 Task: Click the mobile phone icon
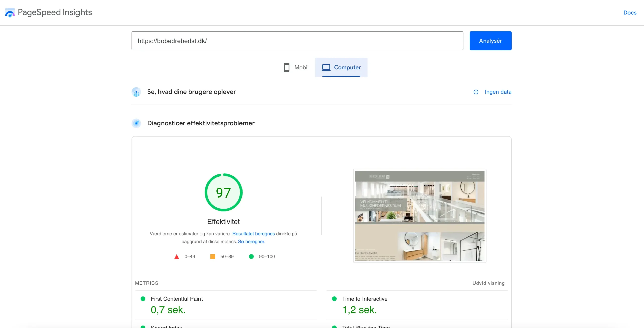pyautogui.click(x=286, y=67)
